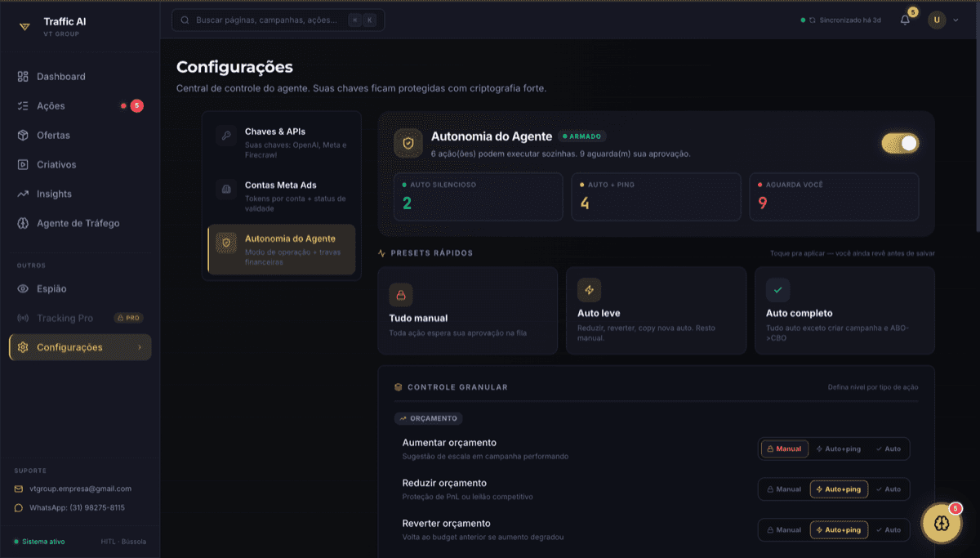Click the vtgroup.empresa@gmail.com support email
Screen dimensions: 980x558
[80, 489]
